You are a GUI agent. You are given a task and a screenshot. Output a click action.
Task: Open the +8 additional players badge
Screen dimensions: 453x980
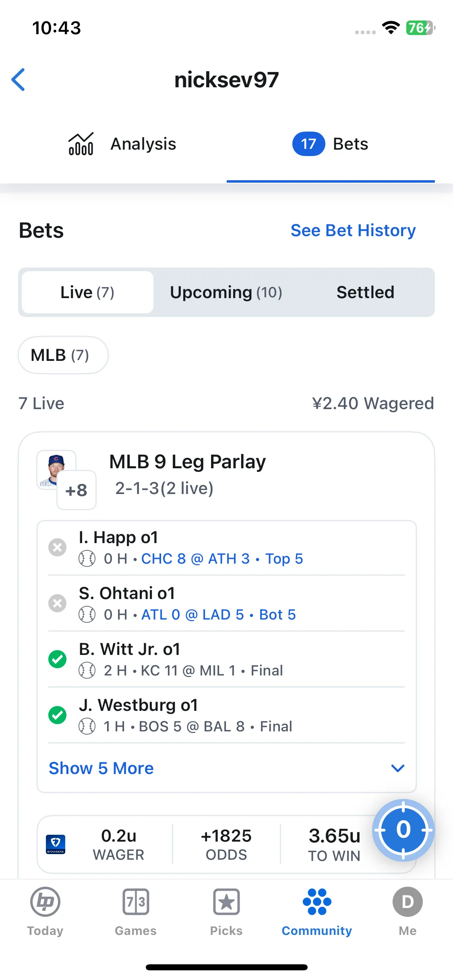[77, 490]
